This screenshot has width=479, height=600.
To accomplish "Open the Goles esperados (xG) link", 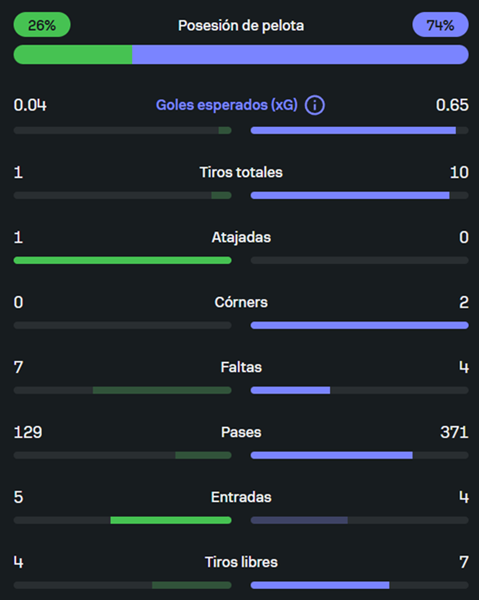I will [x=226, y=105].
